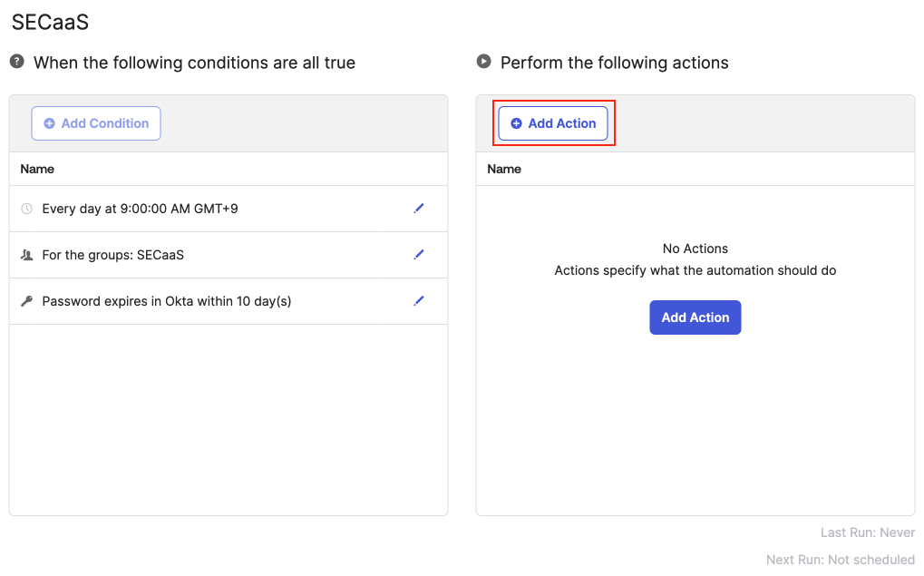
Task: Click the solid blue Add Action button
Action: (695, 317)
